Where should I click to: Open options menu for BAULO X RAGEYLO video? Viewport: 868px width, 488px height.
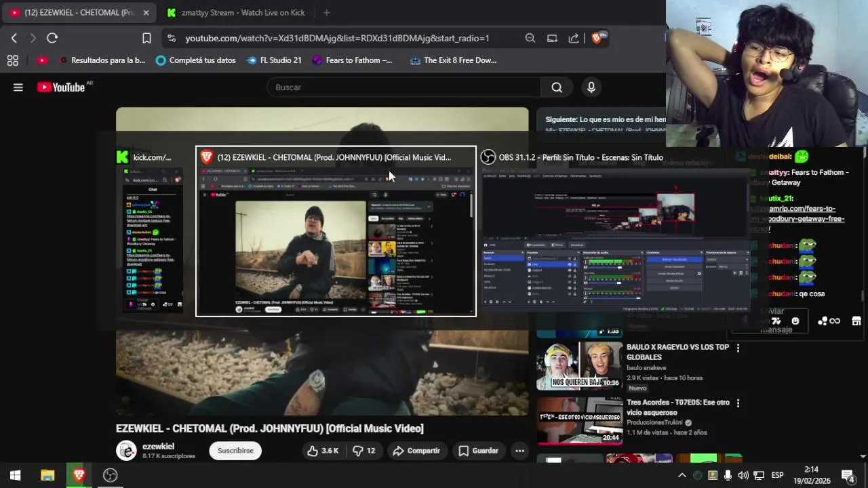pos(738,348)
